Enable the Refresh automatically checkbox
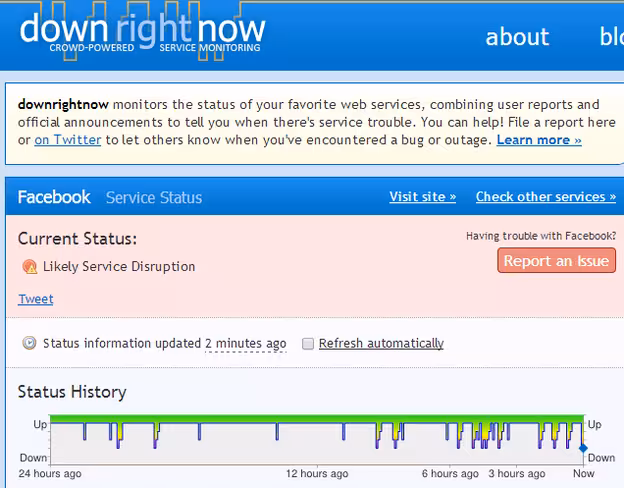This screenshot has width=624, height=488. click(x=308, y=344)
